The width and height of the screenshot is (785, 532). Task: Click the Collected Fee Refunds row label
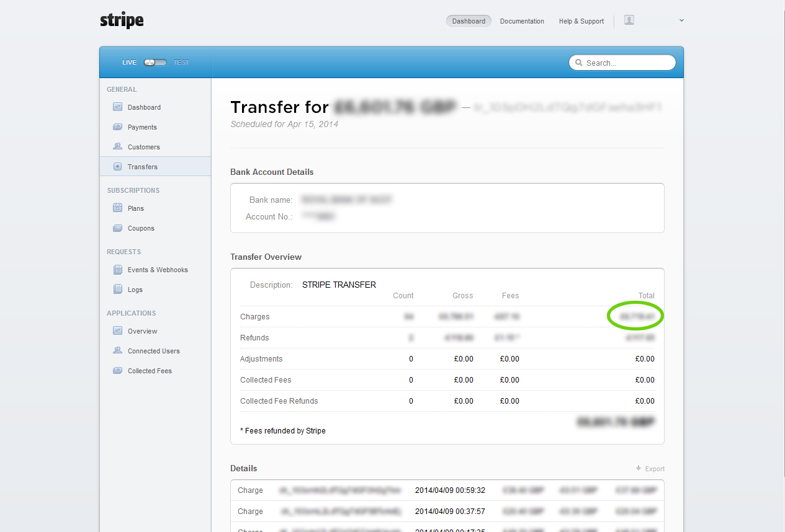(279, 401)
